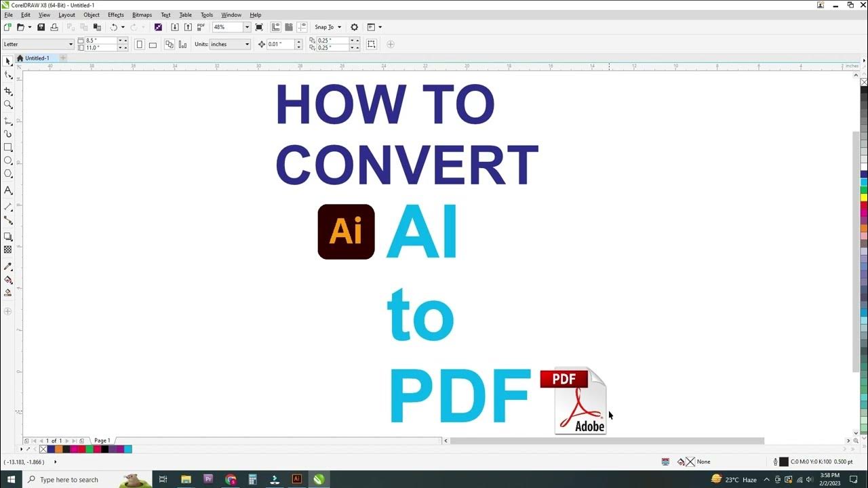The height and width of the screenshot is (488, 868).
Task: Open the Tools menu
Action: [207, 15]
